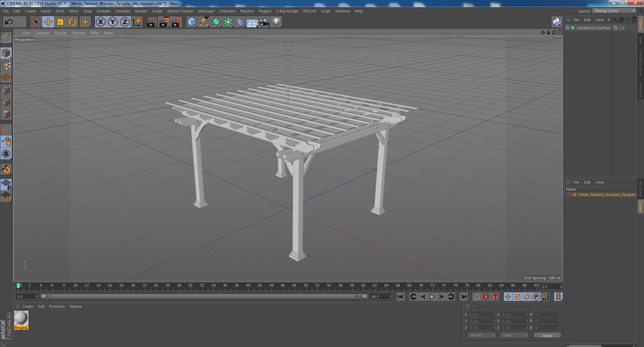
Task: Open the V-Ray Bridge menu
Action: coord(287,11)
